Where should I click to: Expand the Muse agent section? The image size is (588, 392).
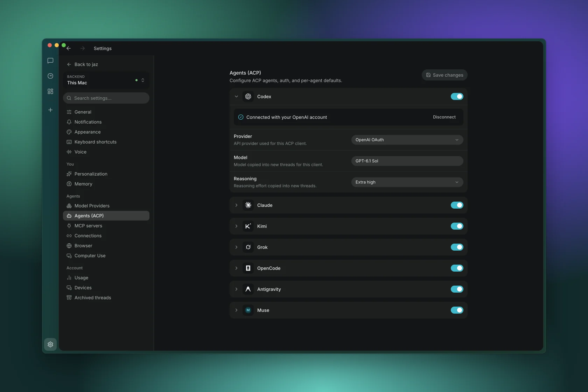(x=236, y=310)
